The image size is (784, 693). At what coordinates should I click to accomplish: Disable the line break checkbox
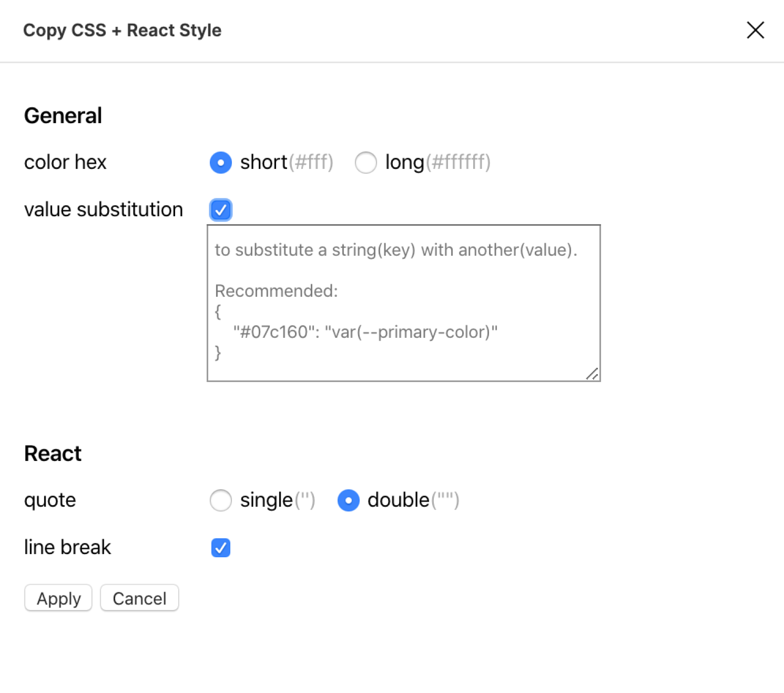pyautogui.click(x=221, y=548)
